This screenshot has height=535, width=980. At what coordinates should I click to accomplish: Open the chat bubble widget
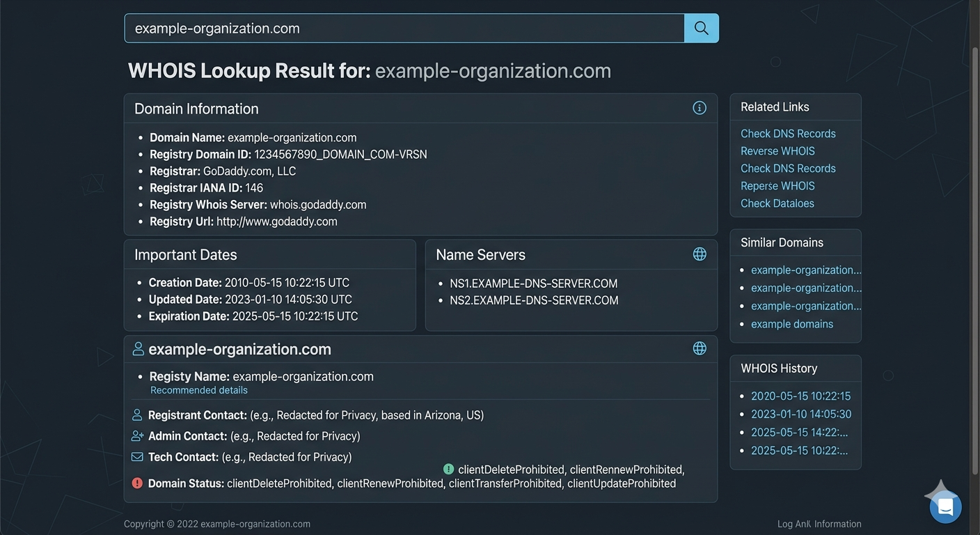pyautogui.click(x=945, y=506)
